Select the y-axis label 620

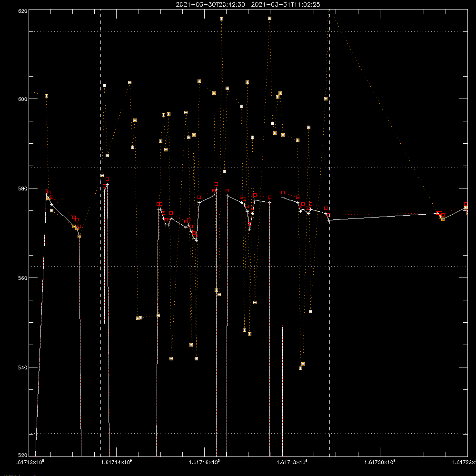(x=23, y=11)
